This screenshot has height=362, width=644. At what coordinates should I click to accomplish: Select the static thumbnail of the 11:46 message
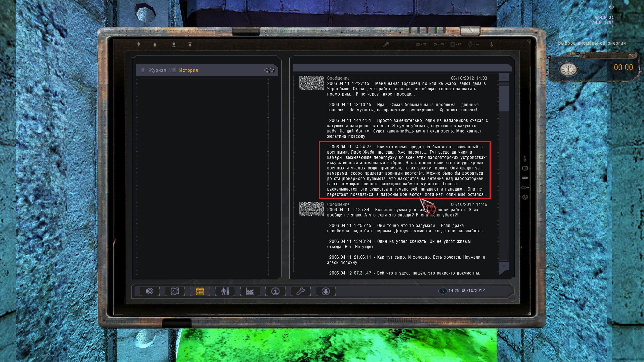click(x=311, y=209)
